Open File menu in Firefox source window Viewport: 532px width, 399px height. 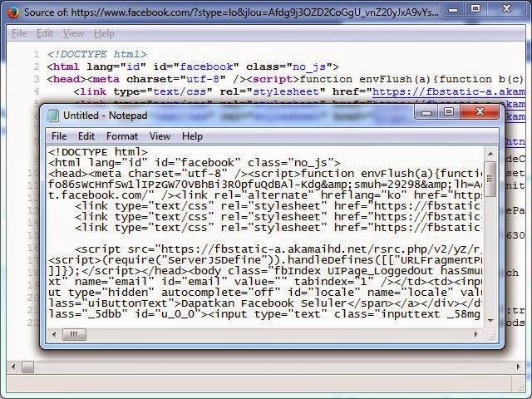click(x=19, y=33)
